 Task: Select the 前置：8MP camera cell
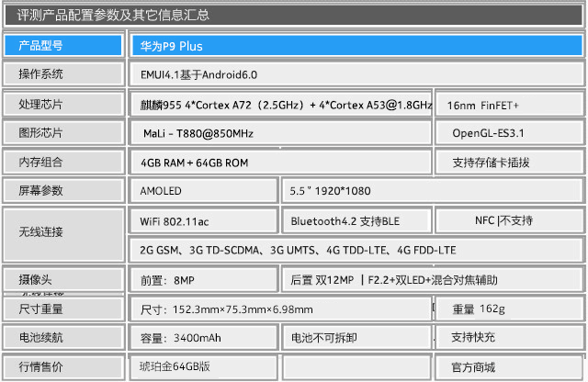click(203, 280)
